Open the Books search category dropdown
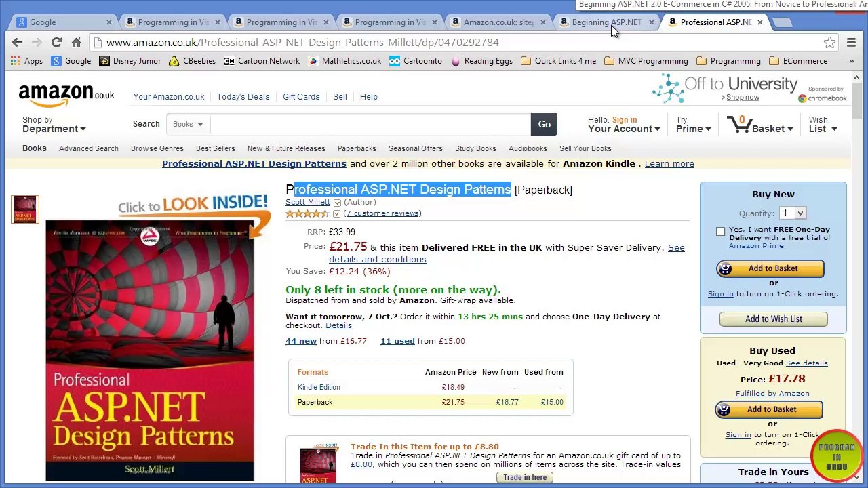The image size is (868, 488). click(188, 124)
